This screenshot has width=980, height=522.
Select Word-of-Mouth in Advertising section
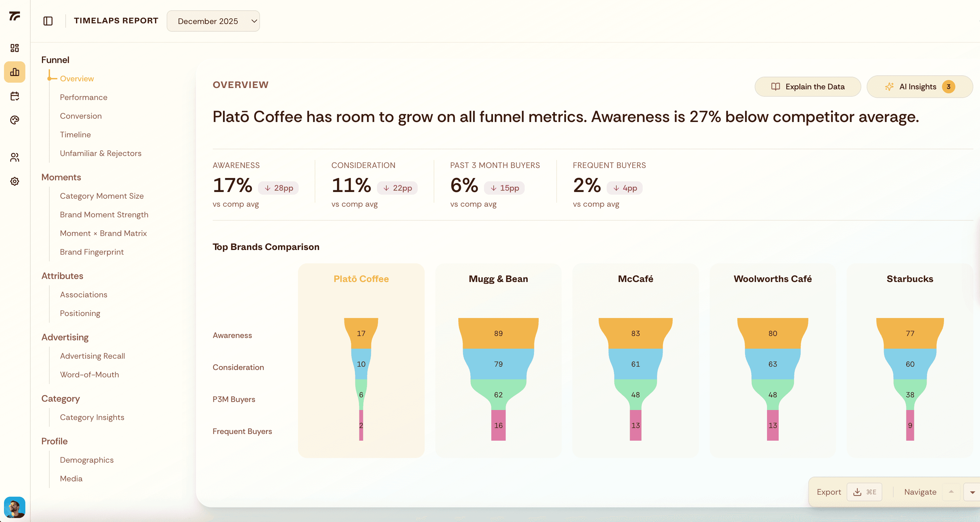(89, 374)
